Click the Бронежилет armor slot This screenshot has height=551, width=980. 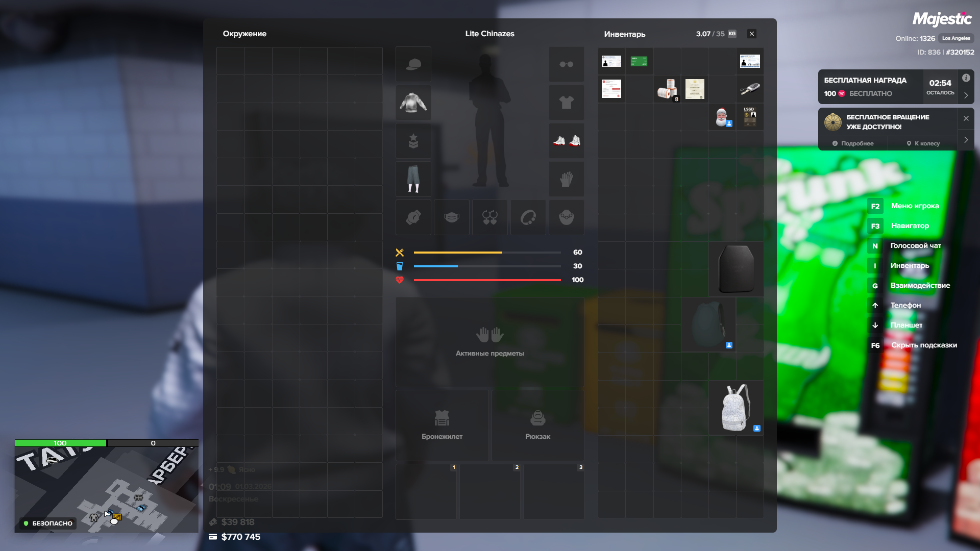[442, 424]
